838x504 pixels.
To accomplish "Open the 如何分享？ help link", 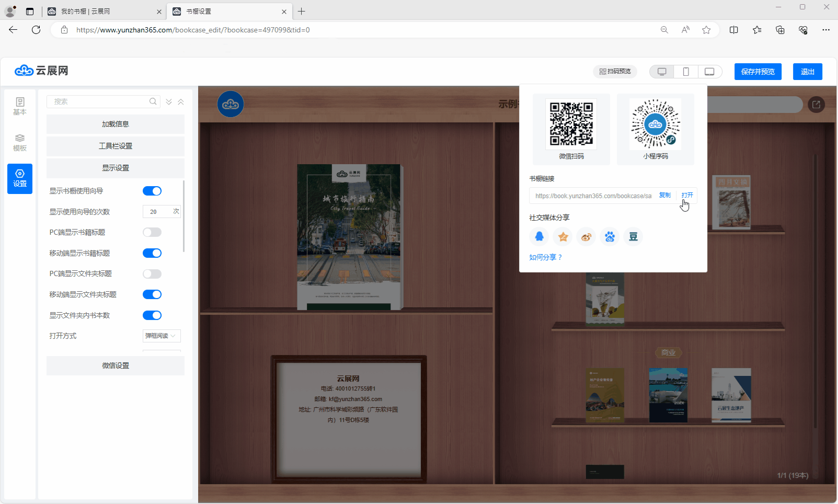I will click(545, 257).
